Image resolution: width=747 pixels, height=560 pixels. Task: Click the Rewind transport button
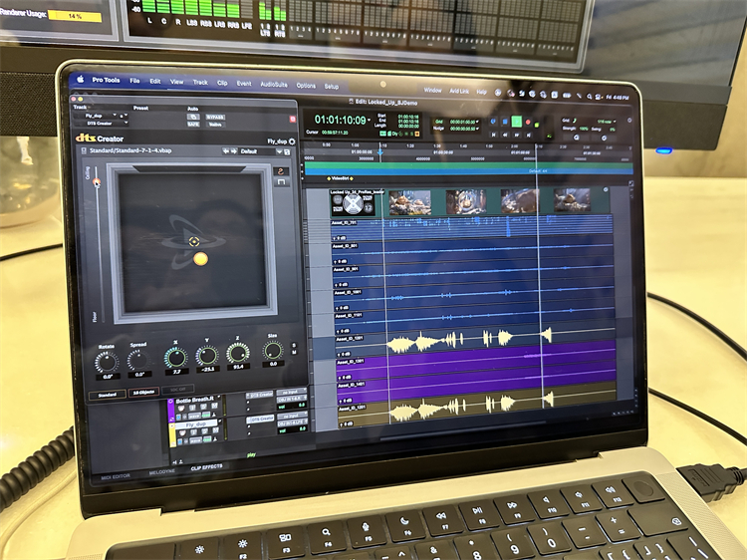pos(505,135)
